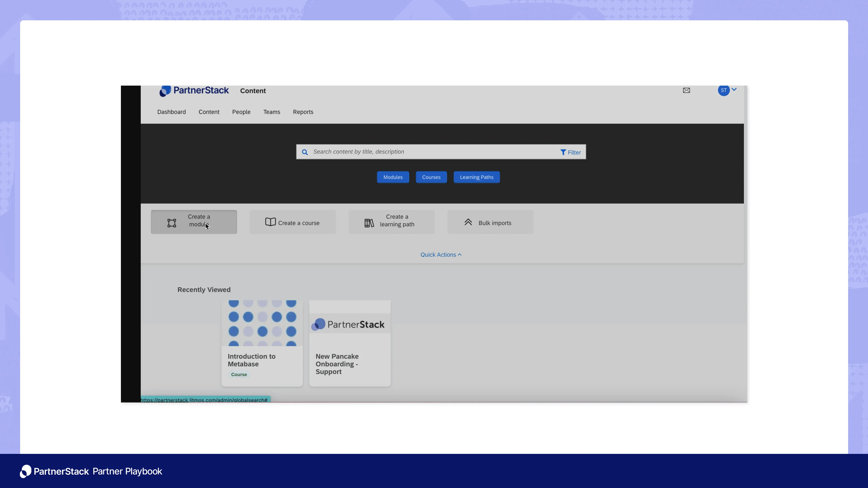Click the module icon on Create a module
Viewport: 868px width, 488px height.
point(172,223)
